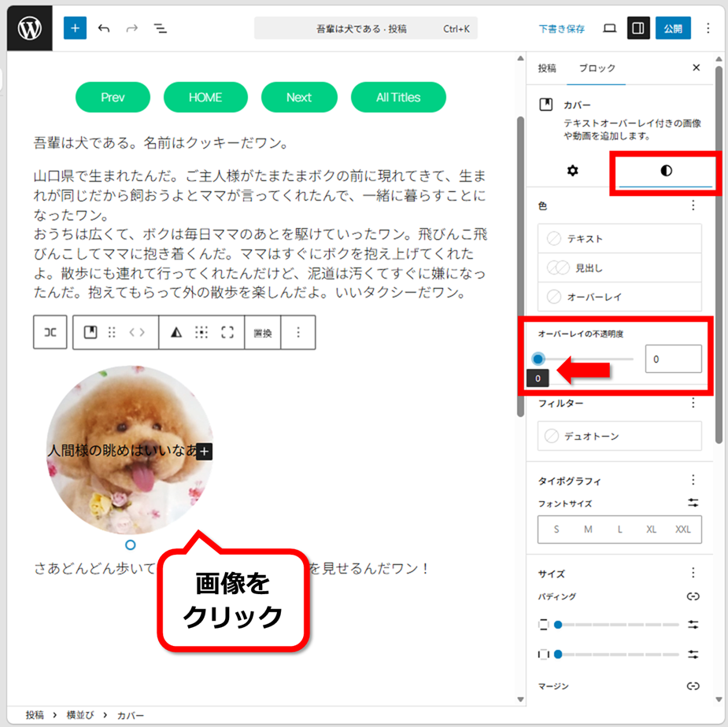
Task: Click the preview device icon
Action: [609, 28]
